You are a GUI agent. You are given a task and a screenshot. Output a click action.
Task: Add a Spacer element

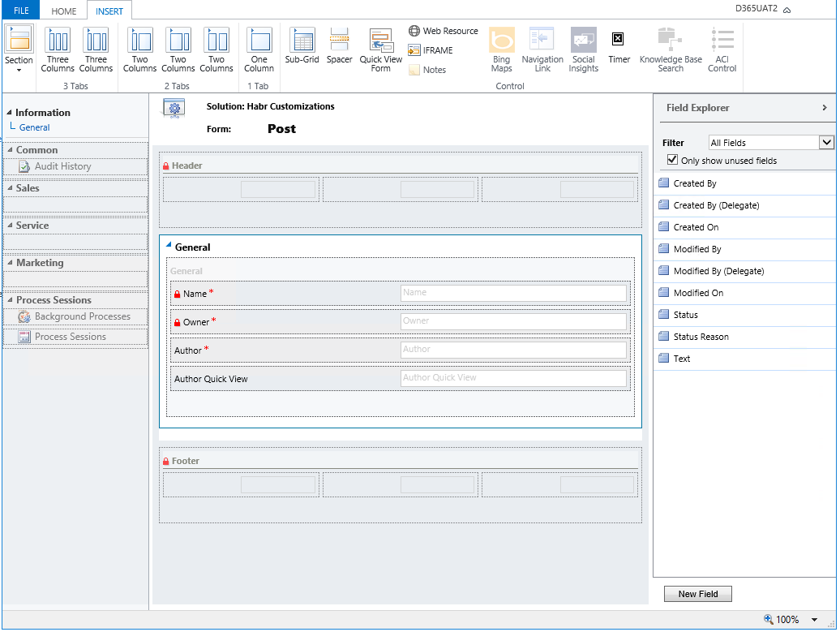click(x=339, y=49)
